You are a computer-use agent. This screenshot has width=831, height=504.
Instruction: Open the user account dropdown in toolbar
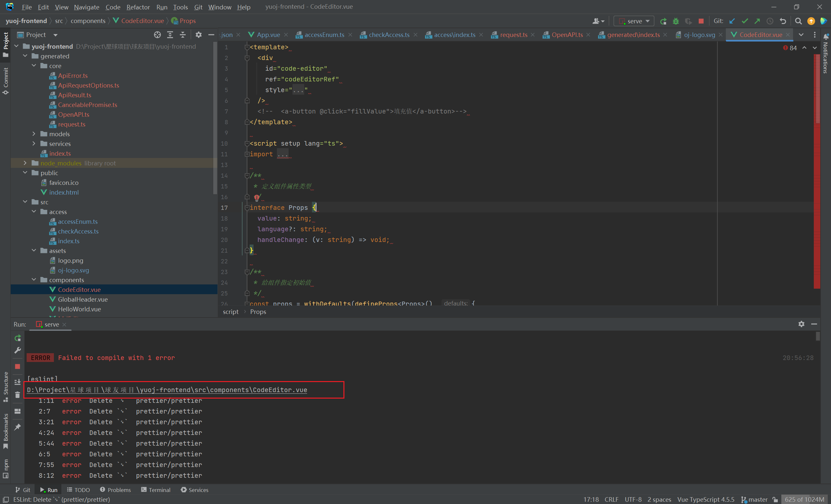click(x=598, y=21)
